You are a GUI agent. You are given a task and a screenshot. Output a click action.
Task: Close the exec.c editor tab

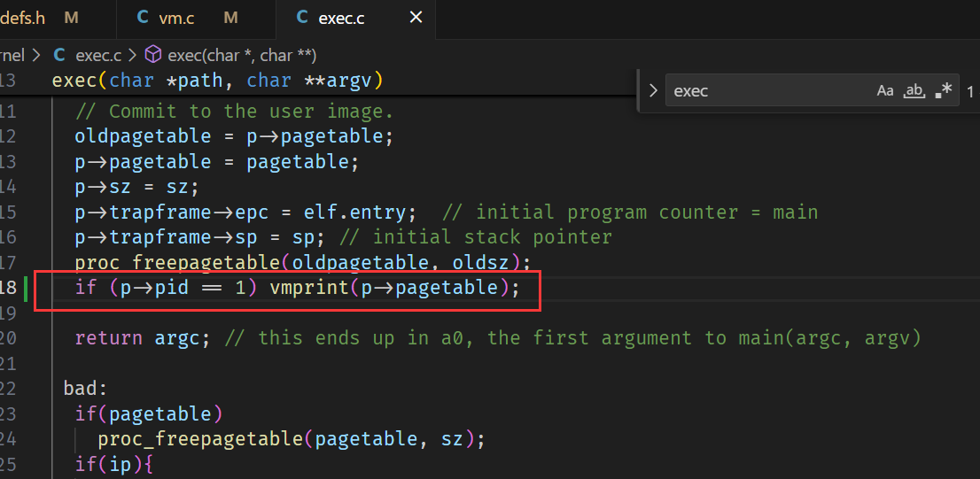[x=416, y=17]
